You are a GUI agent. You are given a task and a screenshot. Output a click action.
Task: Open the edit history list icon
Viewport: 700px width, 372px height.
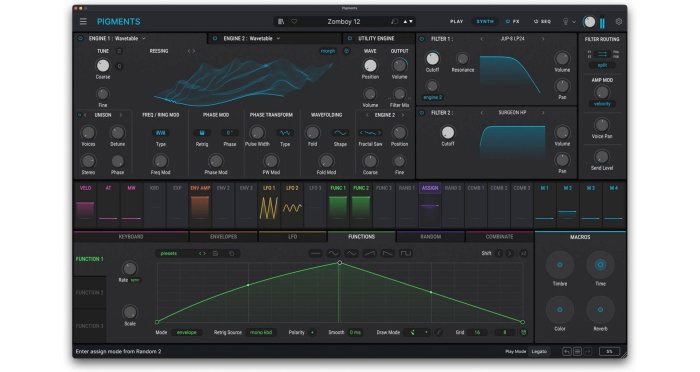pyautogui.click(x=577, y=351)
